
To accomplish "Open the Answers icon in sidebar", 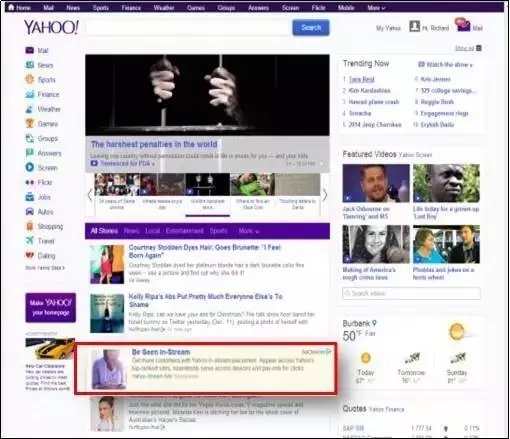I will tap(30, 153).
